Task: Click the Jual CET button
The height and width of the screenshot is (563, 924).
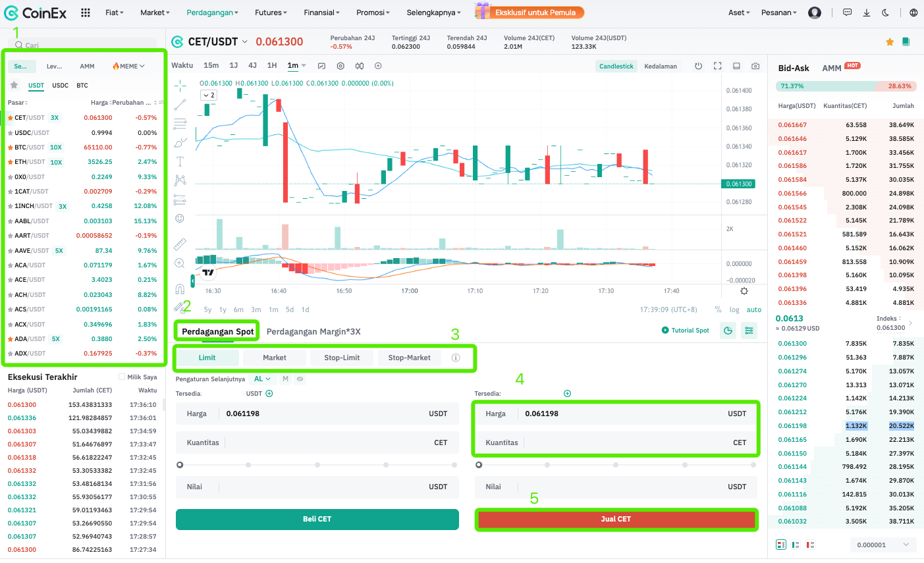Action: coord(616,519)
